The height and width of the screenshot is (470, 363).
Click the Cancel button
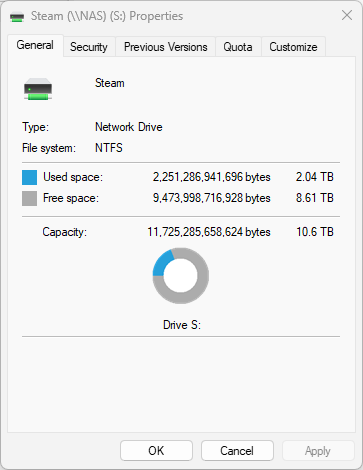(237, 451)
